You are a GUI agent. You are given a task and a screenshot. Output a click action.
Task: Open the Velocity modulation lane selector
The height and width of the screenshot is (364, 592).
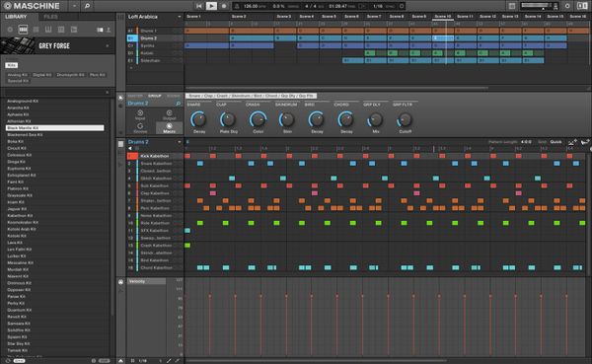(146, 281)
